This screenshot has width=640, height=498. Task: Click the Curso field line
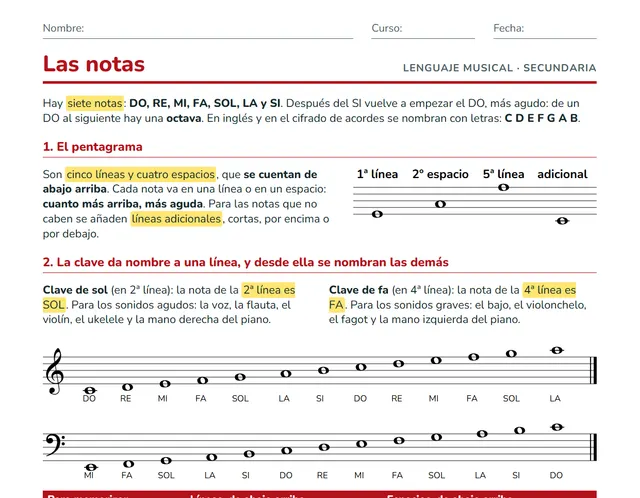(x=423, y=38)
